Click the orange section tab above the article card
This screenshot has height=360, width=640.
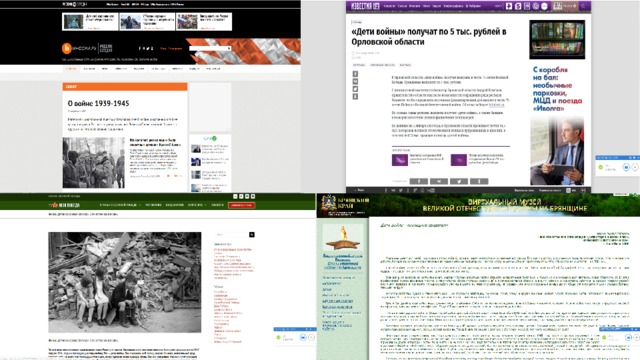click(x=125, y=87)
